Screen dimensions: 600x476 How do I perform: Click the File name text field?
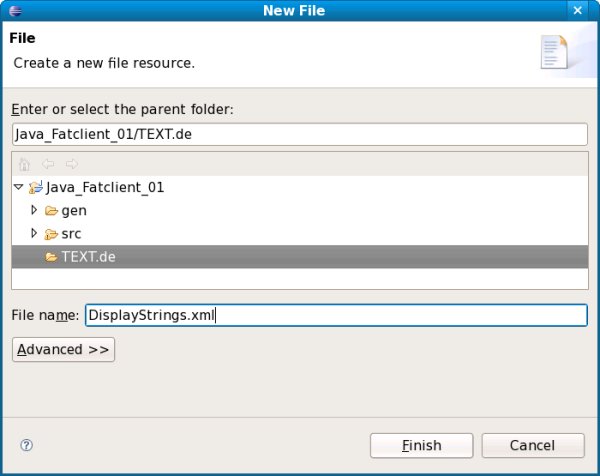(x=336, y=315)
